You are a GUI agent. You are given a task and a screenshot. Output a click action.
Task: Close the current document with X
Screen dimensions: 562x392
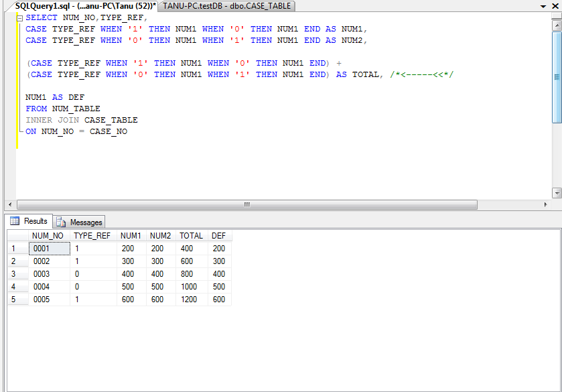pyautogui.click(x=555, y=6)
